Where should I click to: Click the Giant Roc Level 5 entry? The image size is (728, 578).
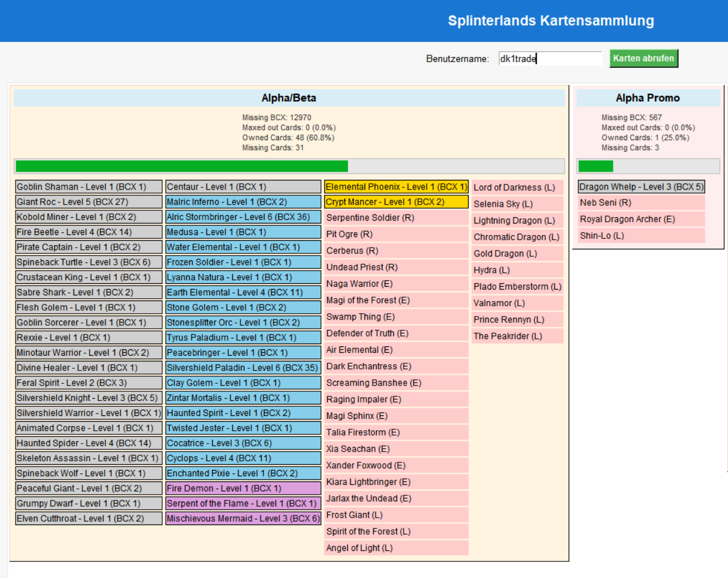click(x=89, y=202)
